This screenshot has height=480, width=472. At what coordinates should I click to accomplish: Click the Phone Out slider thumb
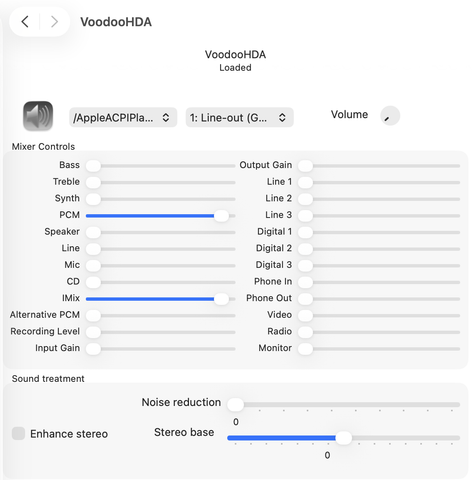[x=305, y=299]
